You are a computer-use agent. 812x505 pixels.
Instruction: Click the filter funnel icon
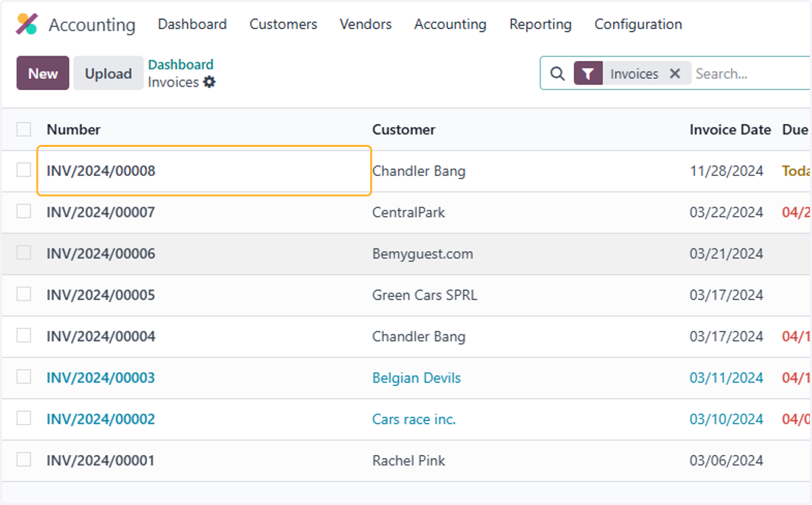[x=588, y=74]
